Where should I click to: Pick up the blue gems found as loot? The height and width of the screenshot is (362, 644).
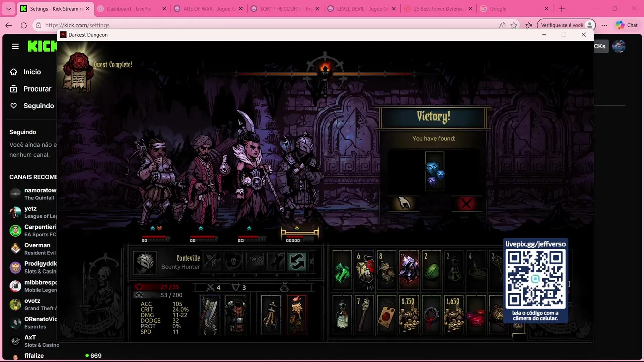434,171
